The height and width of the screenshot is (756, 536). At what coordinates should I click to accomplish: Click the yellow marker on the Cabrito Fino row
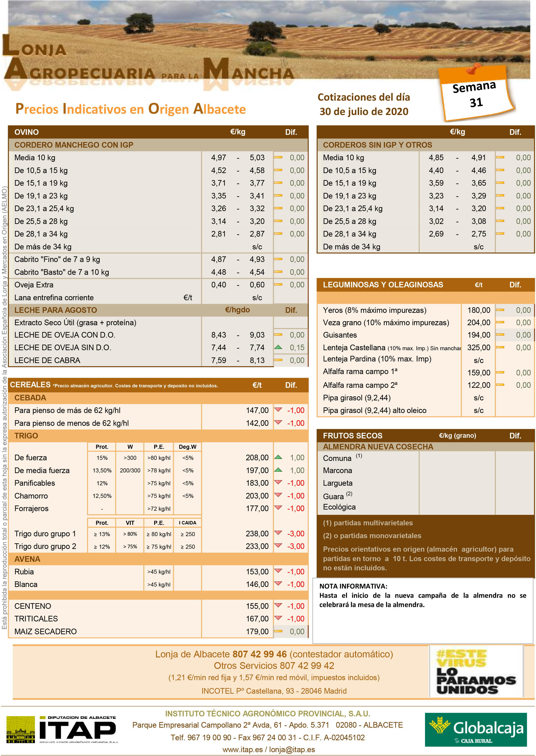click(x=278, y=259)
